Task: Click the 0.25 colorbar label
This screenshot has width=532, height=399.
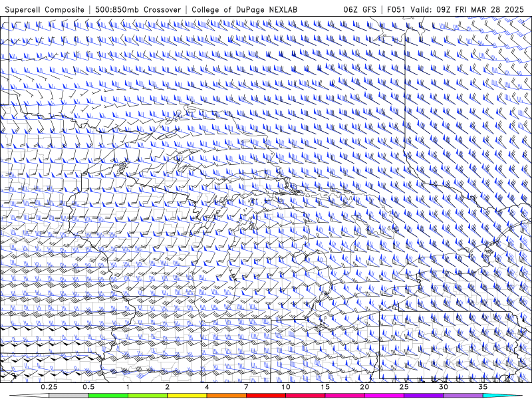Action: click(x=49, y=387)
